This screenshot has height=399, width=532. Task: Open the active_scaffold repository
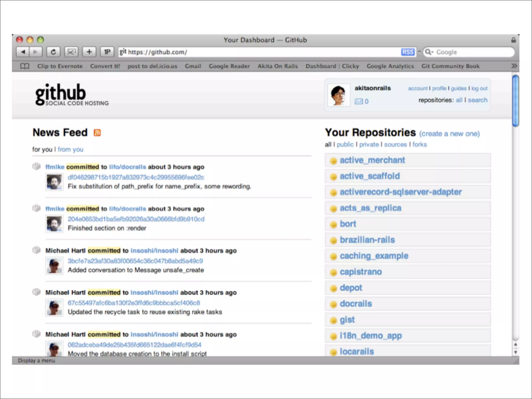coord(370,176)
